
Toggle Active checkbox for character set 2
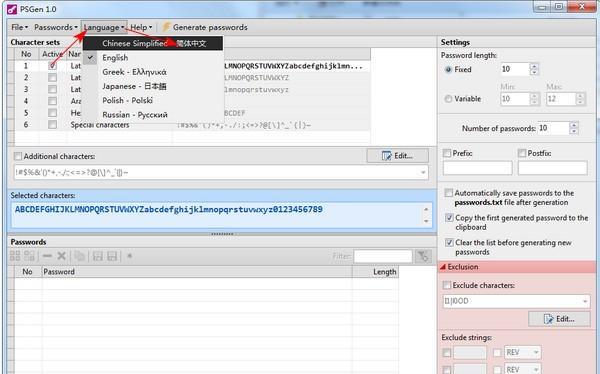(52, 78)
